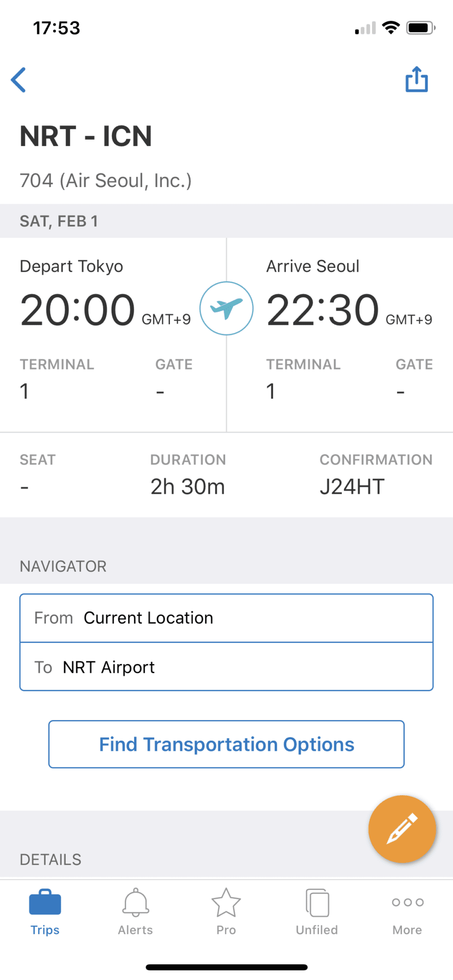Edit the To NRT Airport field

coord(226,667)
